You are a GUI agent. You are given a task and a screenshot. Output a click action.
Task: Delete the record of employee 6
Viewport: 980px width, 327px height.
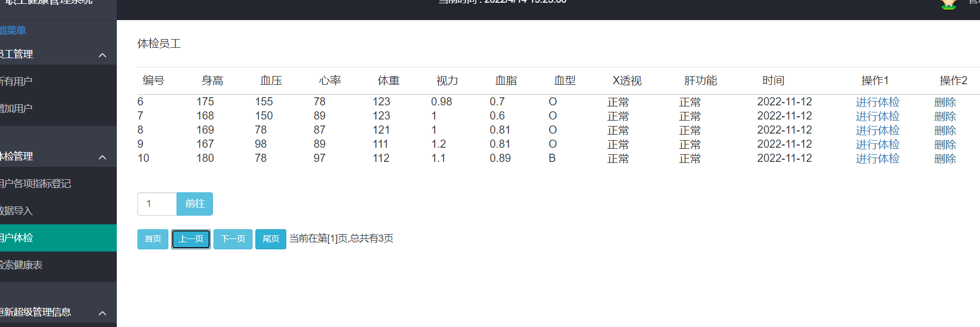point(945,102)
